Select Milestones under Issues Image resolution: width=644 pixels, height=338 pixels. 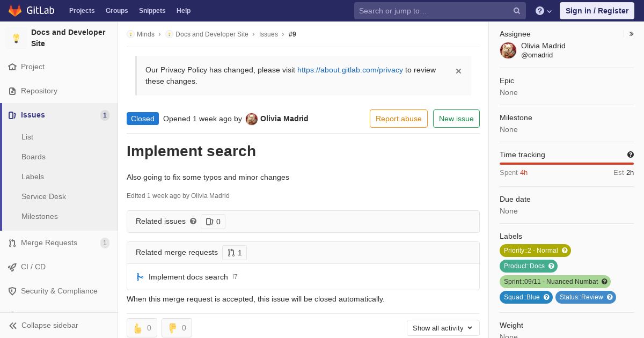[40, 216]
